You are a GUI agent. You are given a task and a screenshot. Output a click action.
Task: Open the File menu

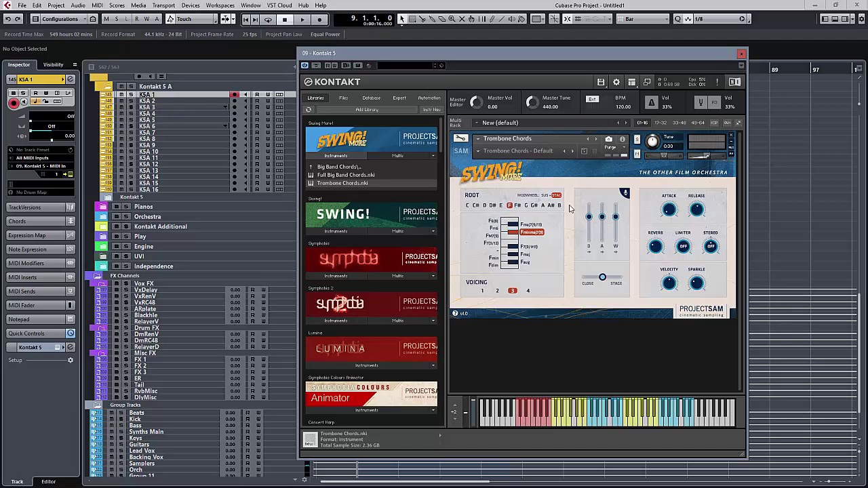click(x=22, y=5)
